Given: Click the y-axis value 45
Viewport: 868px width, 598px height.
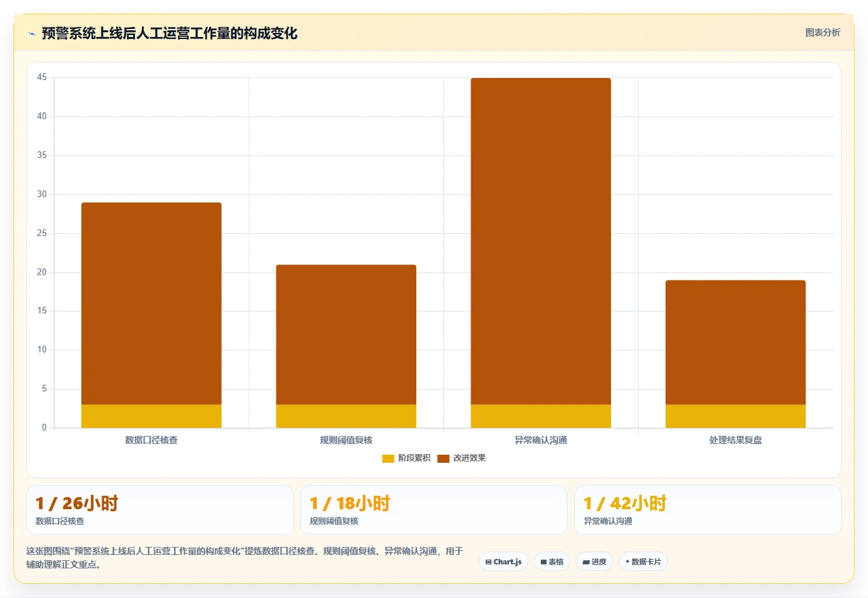Looking at the screenshot, I should (x=42, y=77).
